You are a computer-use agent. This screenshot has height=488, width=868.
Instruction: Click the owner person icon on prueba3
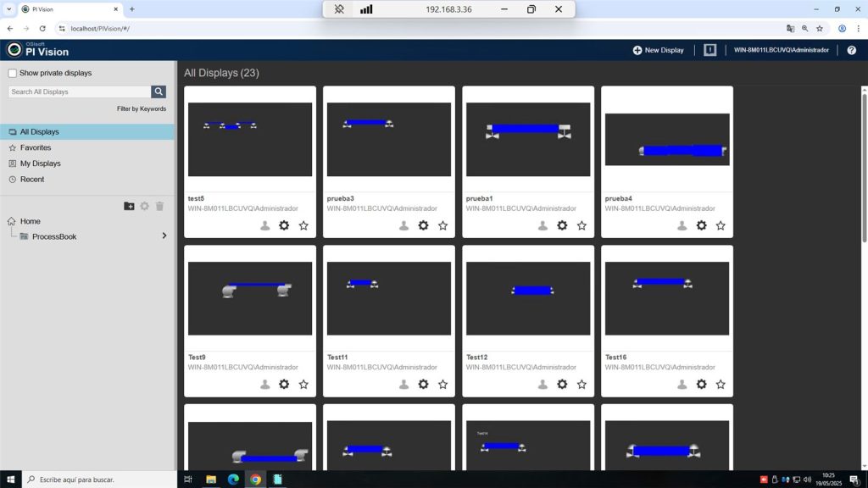[404, 225]
